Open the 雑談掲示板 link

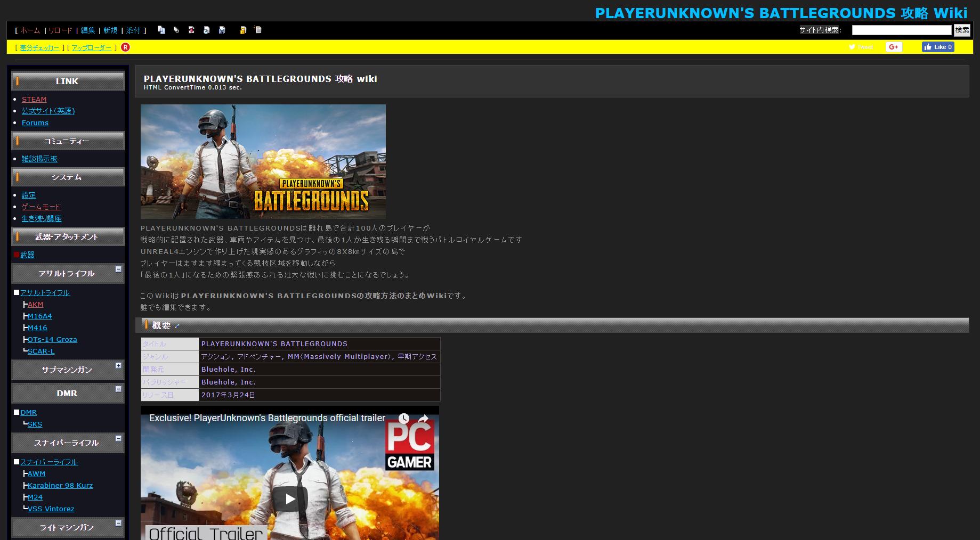click(x=39, y=159)
